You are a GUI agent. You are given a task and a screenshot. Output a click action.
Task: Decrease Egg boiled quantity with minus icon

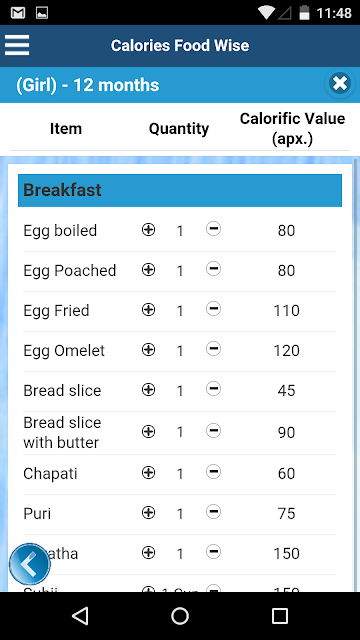pos(213,229)
